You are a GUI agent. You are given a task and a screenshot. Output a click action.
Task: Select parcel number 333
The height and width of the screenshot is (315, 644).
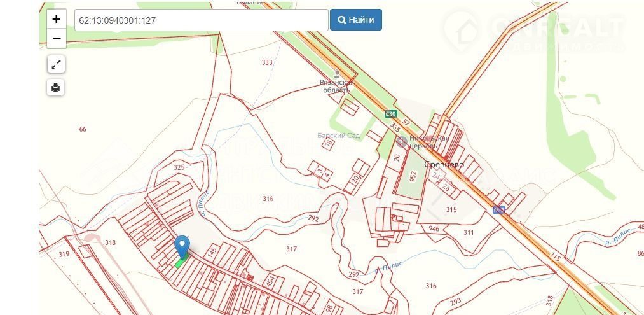click(x=267, y=62)
